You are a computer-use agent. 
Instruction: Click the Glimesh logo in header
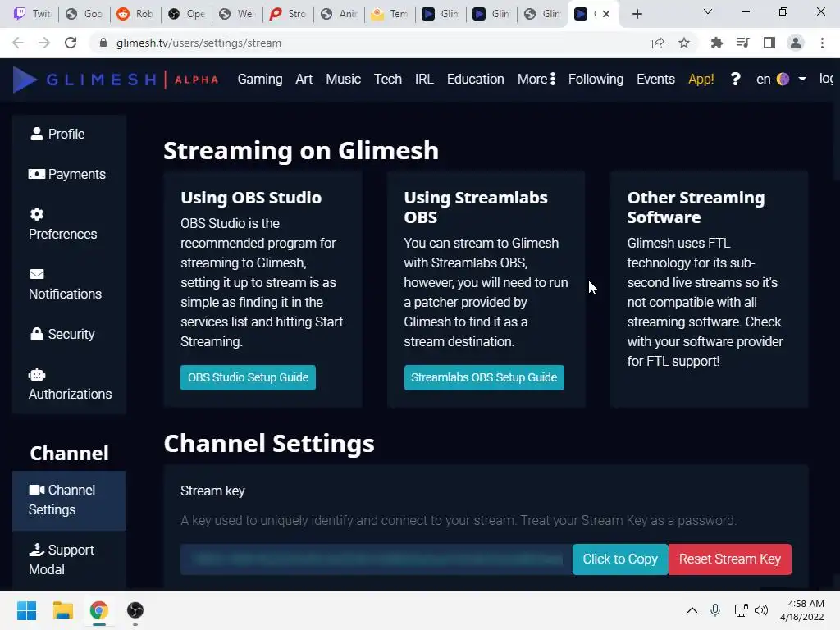(115, 80)
